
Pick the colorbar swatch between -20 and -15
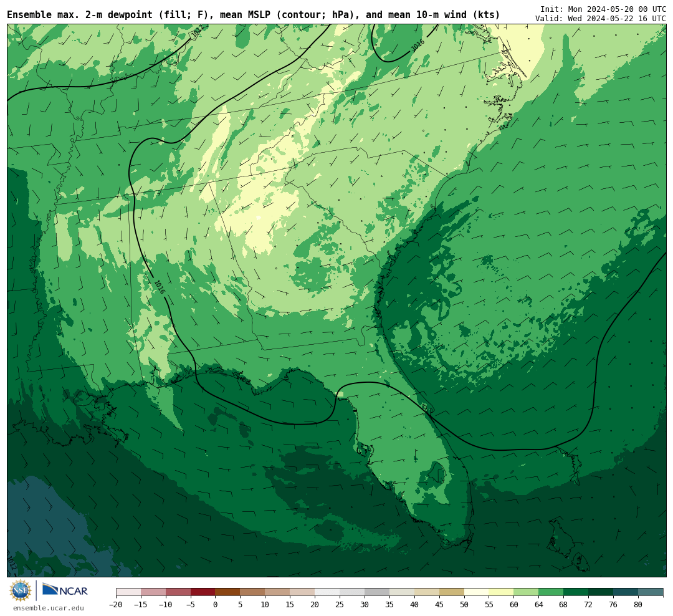pos(128,592)
